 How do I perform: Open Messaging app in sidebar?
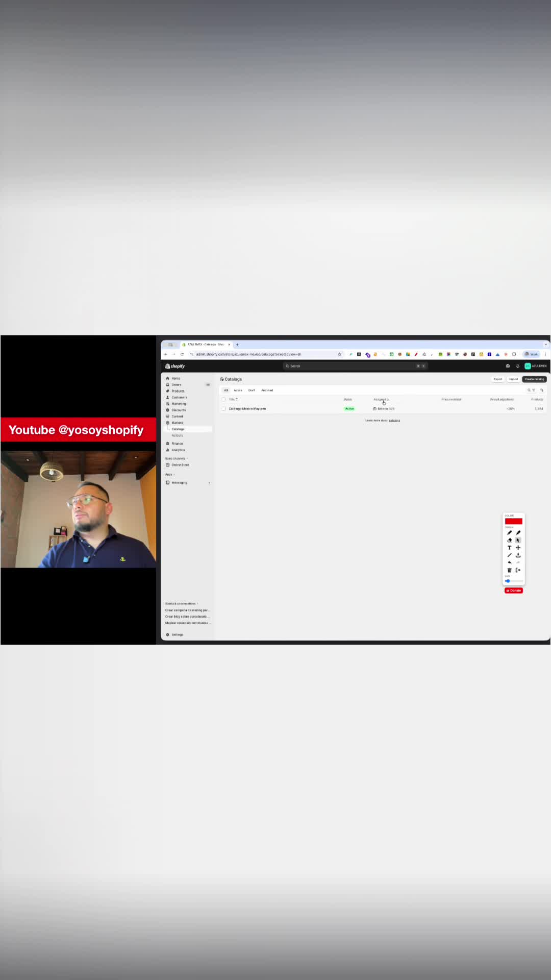pos(179,482)
